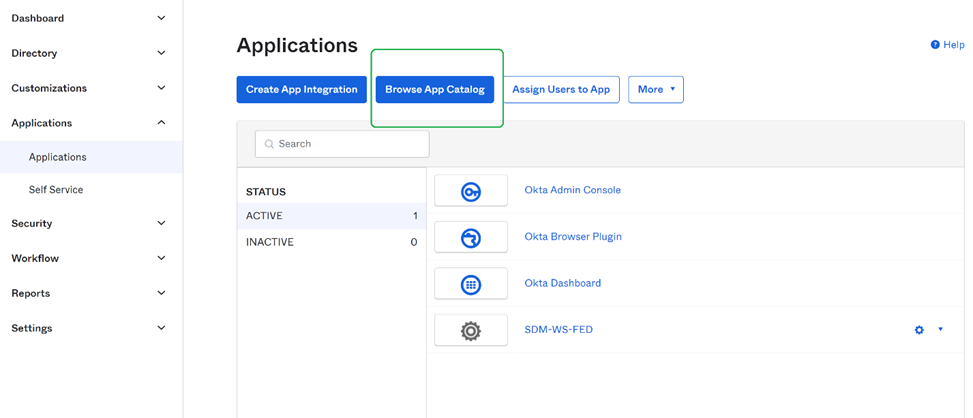The image size is (973, 418).
Task: Open the Okta Dashboard grid icon tile
Action: pyautogui.click(x=471, y=283)
